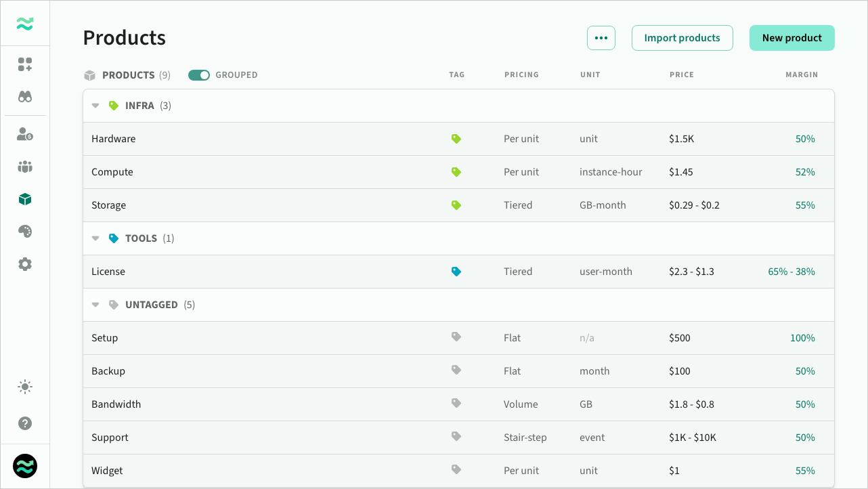The width and height of the screenshot is (868, 489).
Task: Click the GB-month unit in Storage row
Action: pos(603,205)
